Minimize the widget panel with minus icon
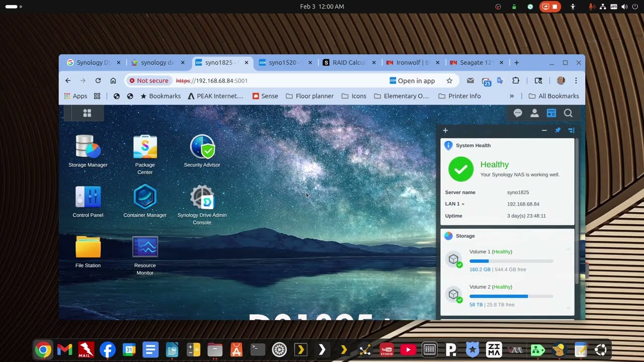Image resolution: width=644 pixels, height=362 pixels. 544,130
